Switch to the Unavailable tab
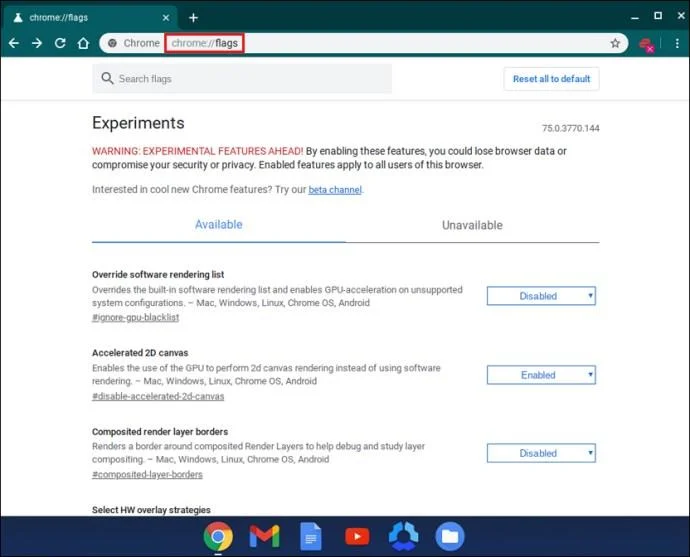Viewport: 690px width, 557px height. tap(472, 225)
